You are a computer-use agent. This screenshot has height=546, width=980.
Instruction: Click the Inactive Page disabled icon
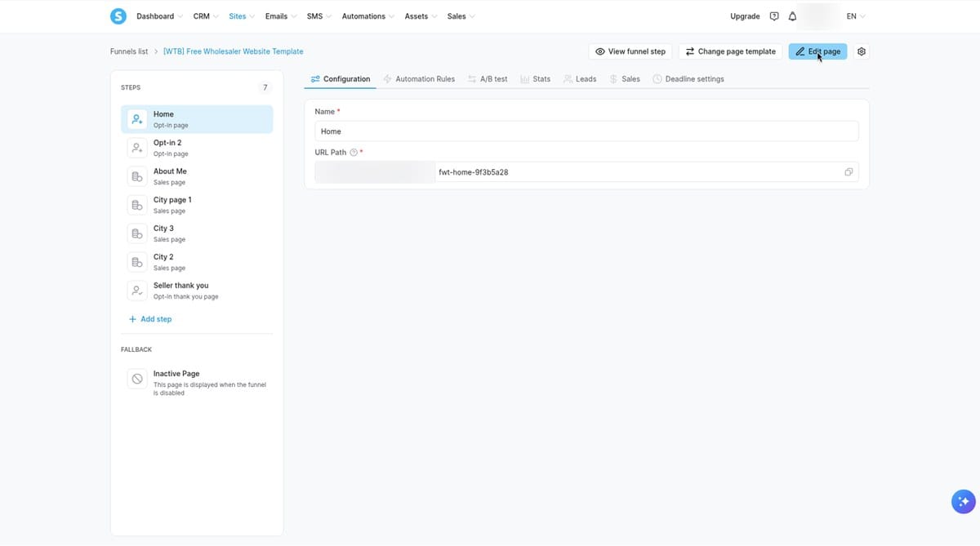tap(137, 379)
